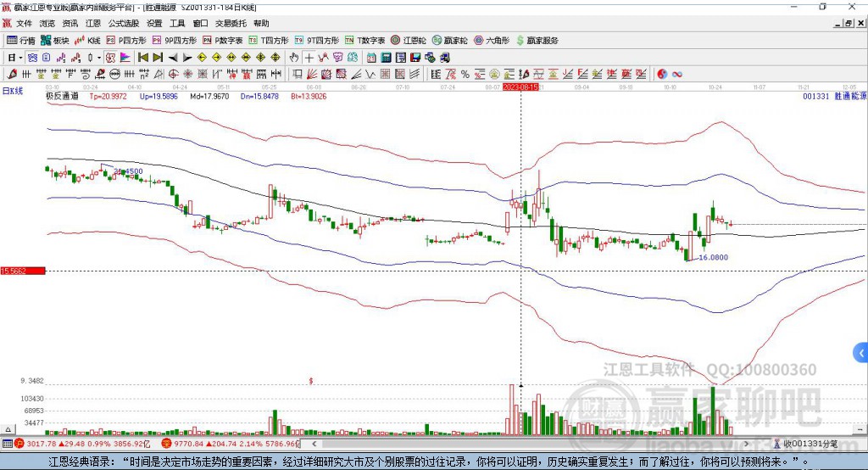Select the hand pan tool
This screenshot has height=470, width=868.
click(293, 58)
